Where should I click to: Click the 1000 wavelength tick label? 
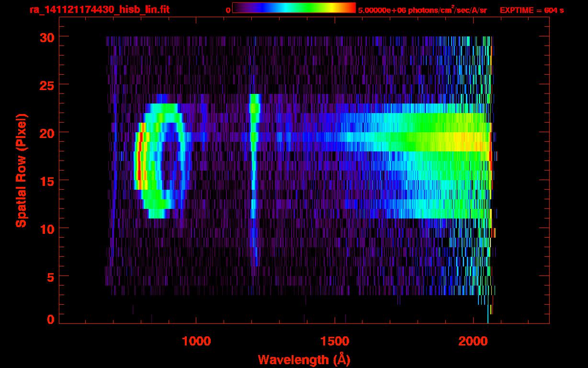[x=196, y=341]
